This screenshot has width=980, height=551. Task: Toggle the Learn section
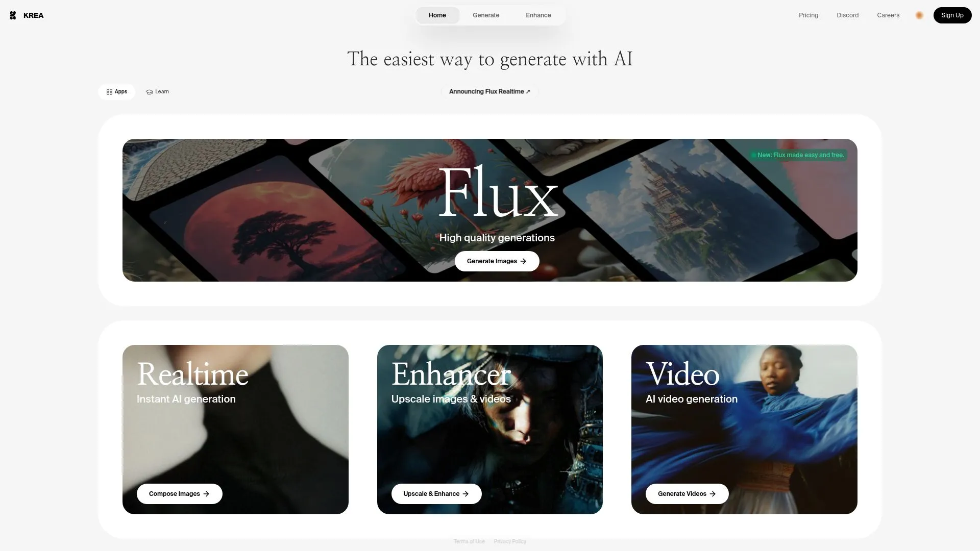[x=158, y=91]
